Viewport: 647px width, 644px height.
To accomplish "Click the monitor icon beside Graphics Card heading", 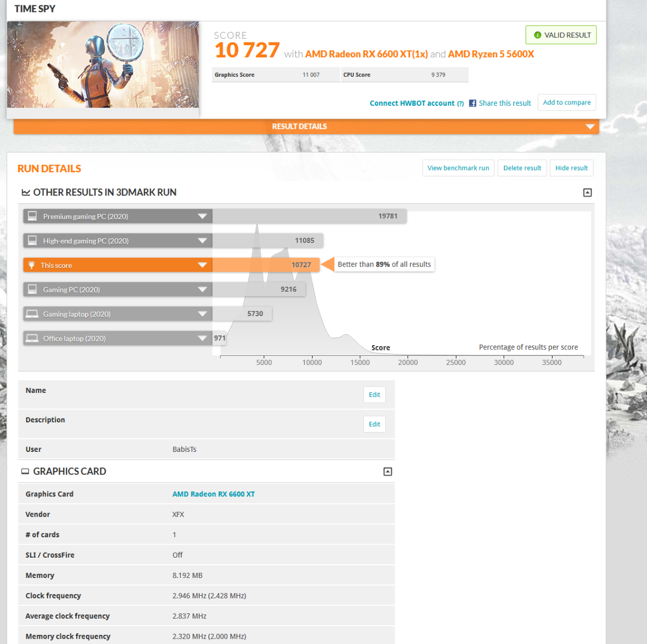I will pos(25,471).
